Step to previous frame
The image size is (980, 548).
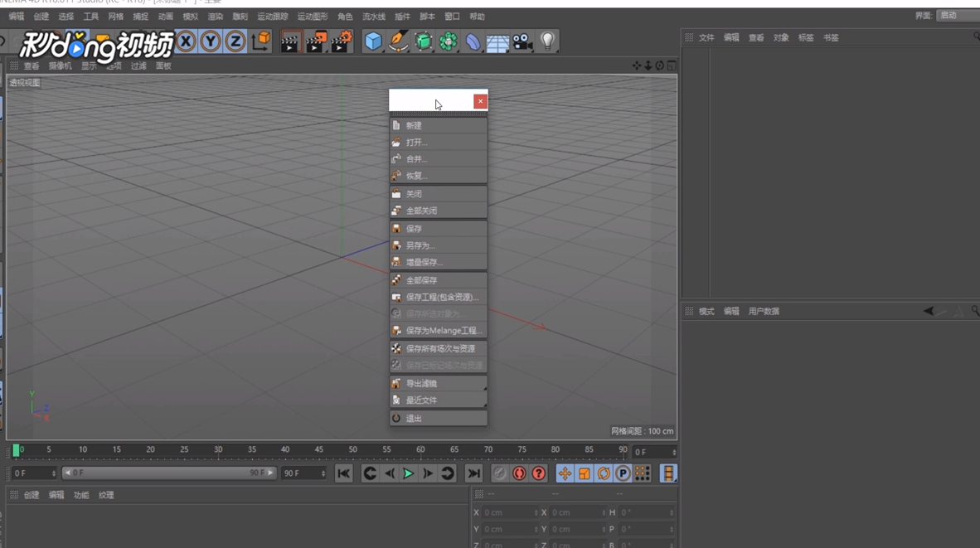pyautogui.click(x=390, y=473)
